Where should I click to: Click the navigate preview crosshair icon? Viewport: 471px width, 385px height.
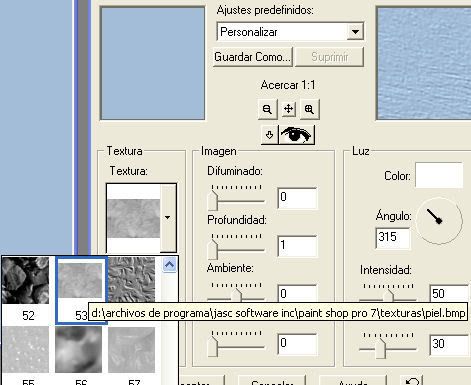click(288, 109)
